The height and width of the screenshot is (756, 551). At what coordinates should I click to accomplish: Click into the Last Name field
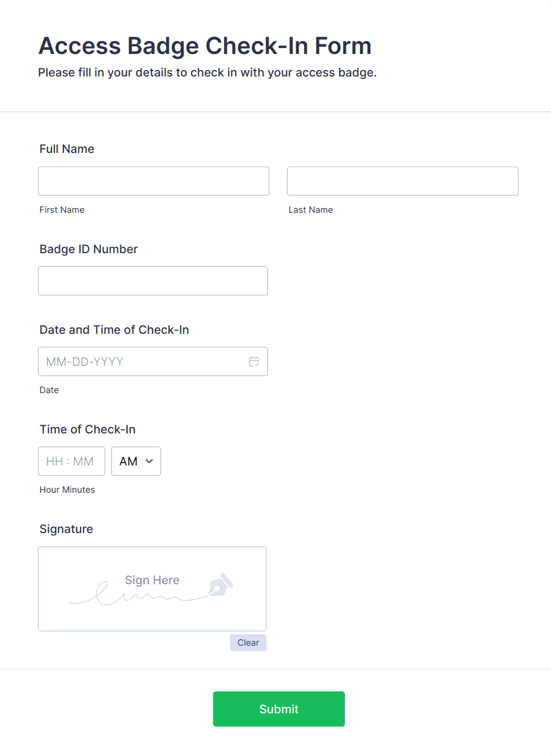pos(402,181)
